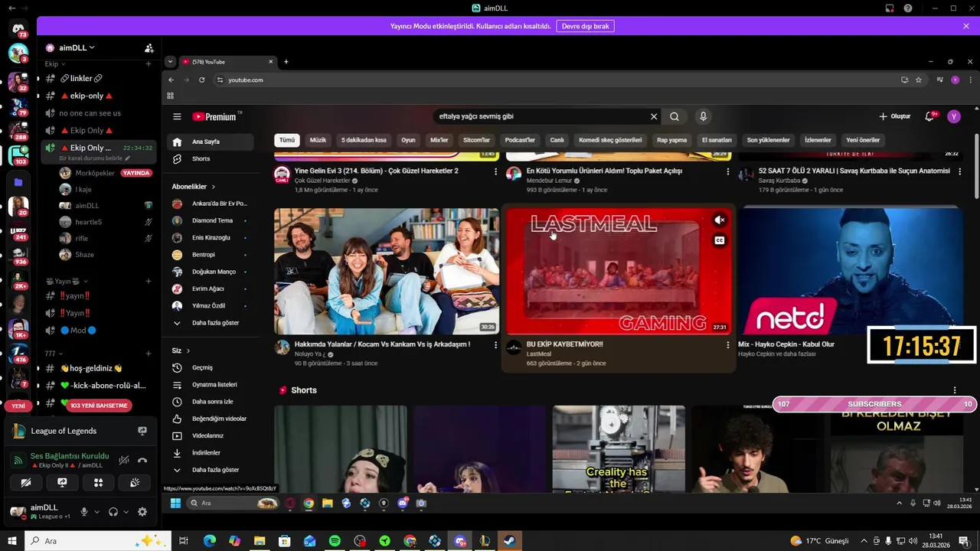Turn on Discord camera
The height and width of the screenshot is (551, 980).
pos(26,482)
